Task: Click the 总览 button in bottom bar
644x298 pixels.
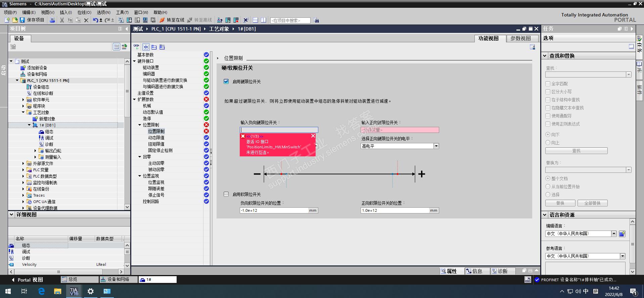Action: click(80, 280)
